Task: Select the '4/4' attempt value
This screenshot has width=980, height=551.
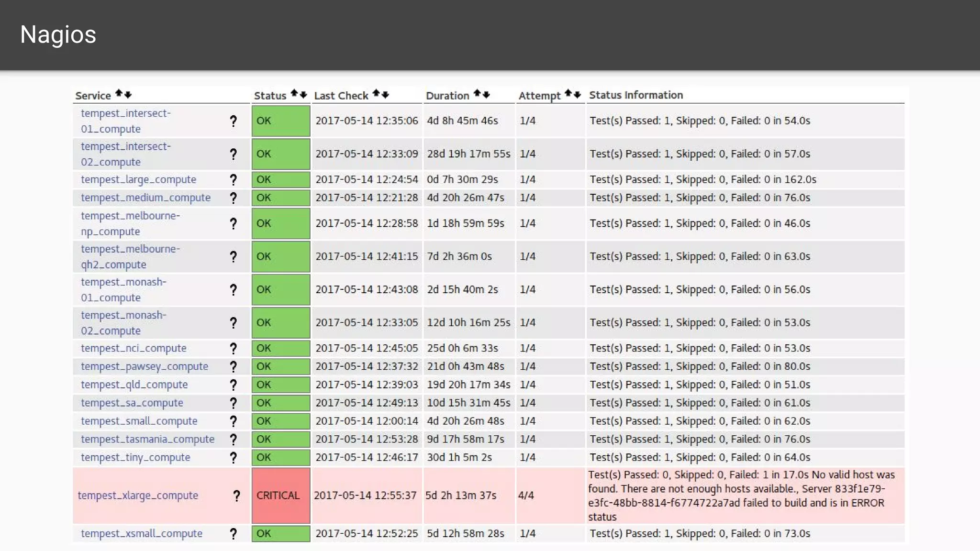Action: (x=526, y=496)
